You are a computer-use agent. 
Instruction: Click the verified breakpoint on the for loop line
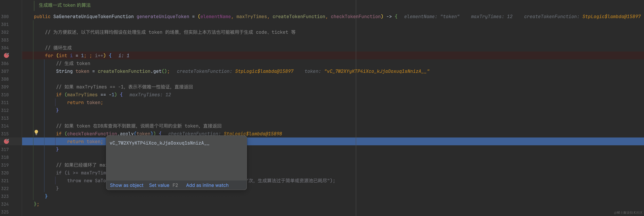pyautogui.click(x=7, y=55)
